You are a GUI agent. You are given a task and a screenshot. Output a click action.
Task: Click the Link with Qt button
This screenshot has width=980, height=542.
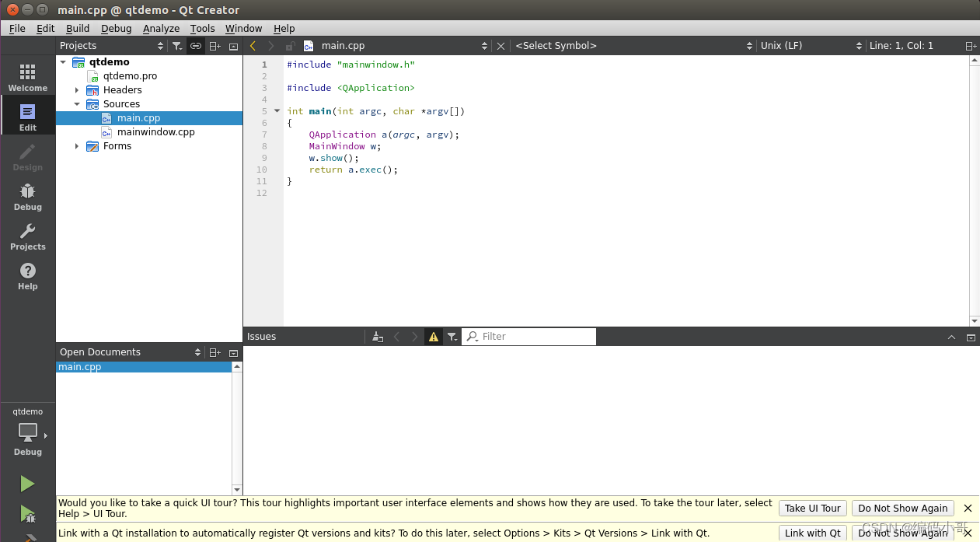(812, 533)
